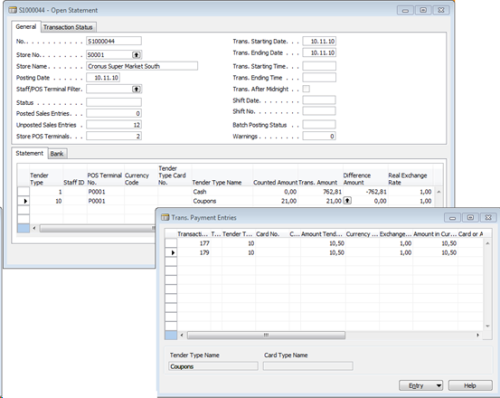Click the Store Name input field
The image size is (500, 398).
(x=142, y=66)
